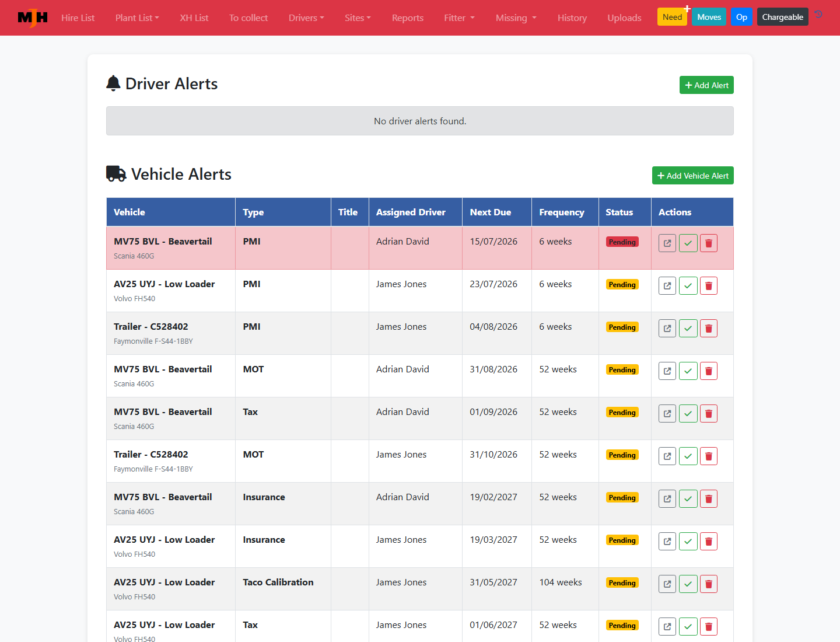The image size is (840, 642).
Task: Complete the MV75 BVL Tax alert
Action: click(x=688, y=414)
